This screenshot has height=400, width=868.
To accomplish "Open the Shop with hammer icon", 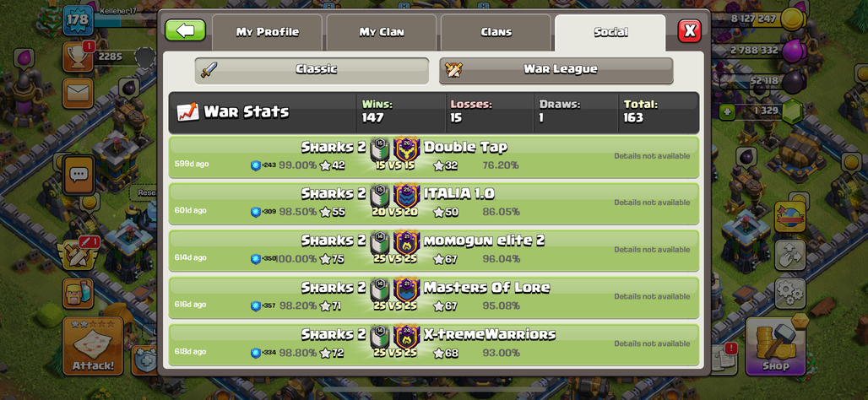I will pyautogui.click(x=775, y=346).
